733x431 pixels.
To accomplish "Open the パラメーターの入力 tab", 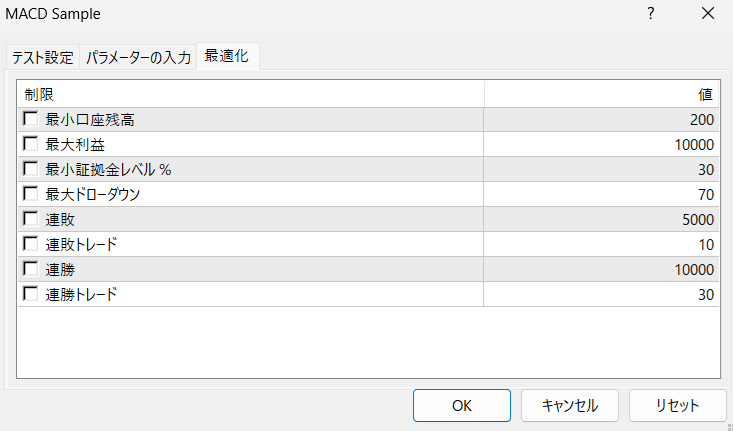I will (x=138, y=57).
